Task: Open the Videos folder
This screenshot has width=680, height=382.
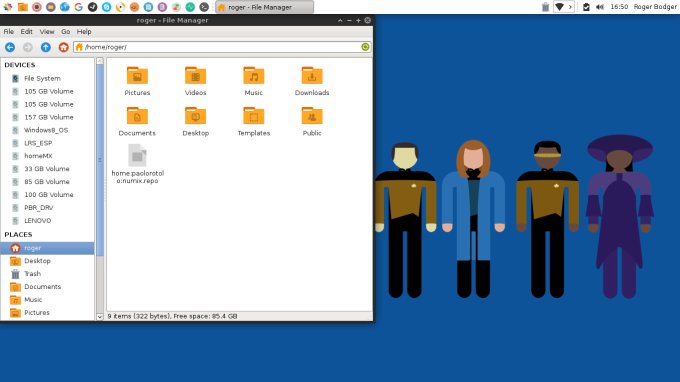Action: tap(196, 75)
